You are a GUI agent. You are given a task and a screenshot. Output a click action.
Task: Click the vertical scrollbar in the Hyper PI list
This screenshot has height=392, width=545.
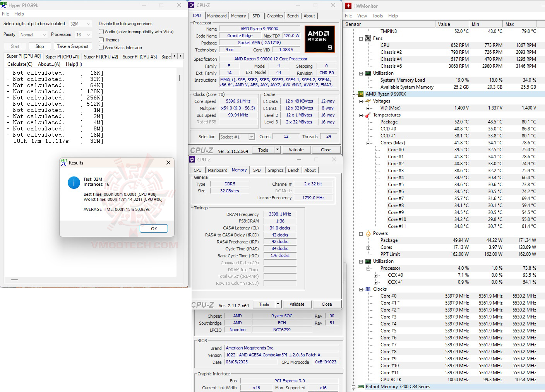[179, 77]
